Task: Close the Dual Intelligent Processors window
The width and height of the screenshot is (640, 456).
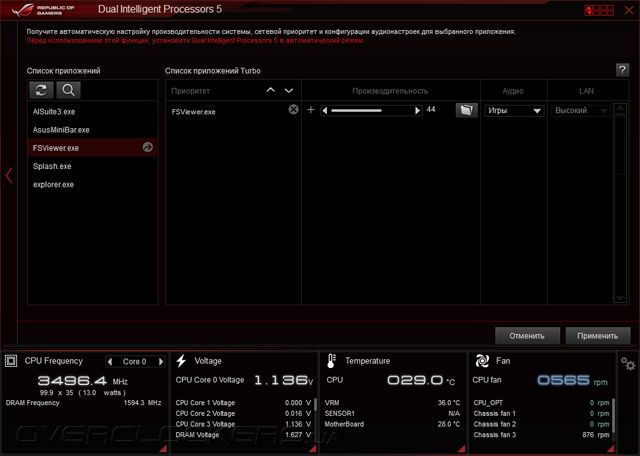Action: (629, 10)
